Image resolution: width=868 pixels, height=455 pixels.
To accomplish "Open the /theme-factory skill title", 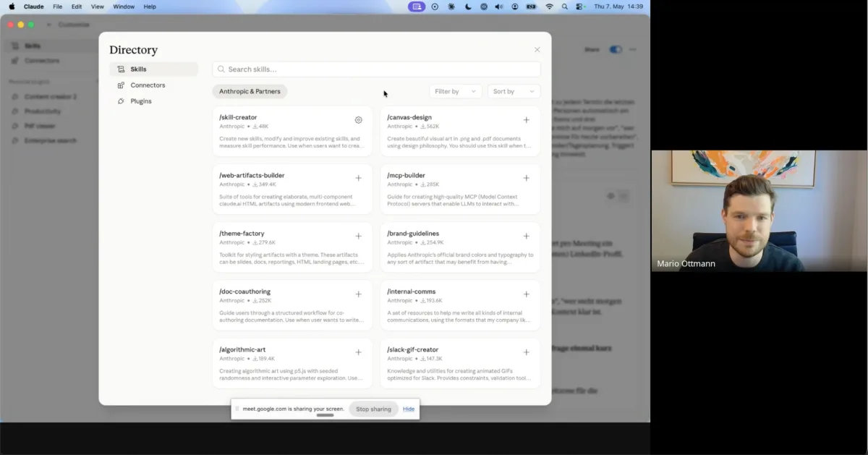I will pos(242,234).
